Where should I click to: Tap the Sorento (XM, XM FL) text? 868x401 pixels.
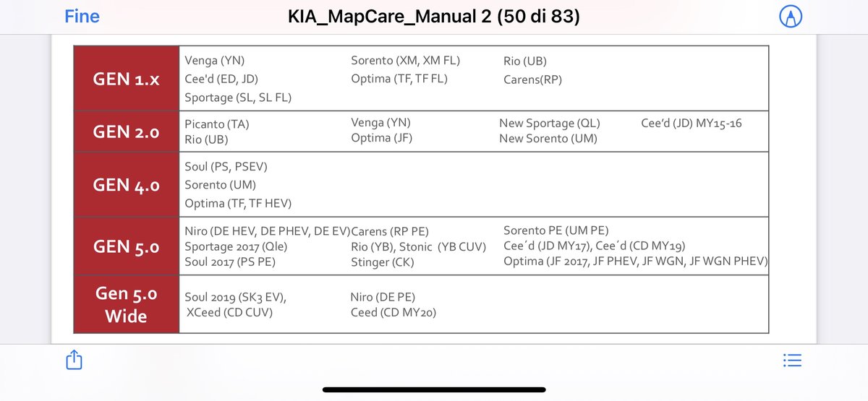point(406,61)
